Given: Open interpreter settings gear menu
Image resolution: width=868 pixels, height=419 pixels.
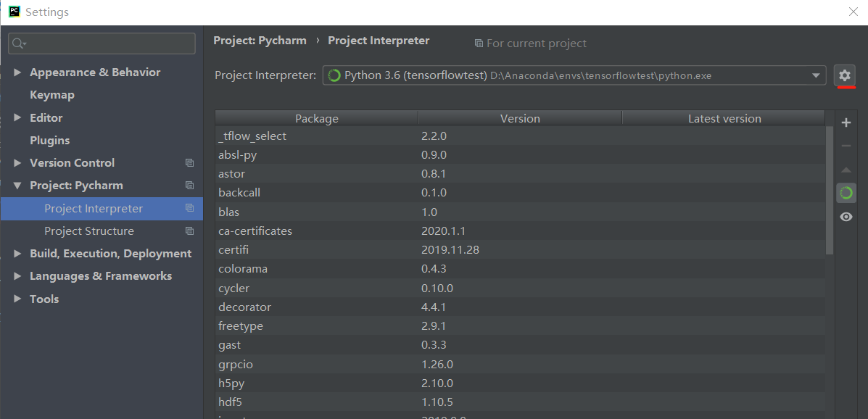Looking at the screenshot, I should tap(845, 76).
